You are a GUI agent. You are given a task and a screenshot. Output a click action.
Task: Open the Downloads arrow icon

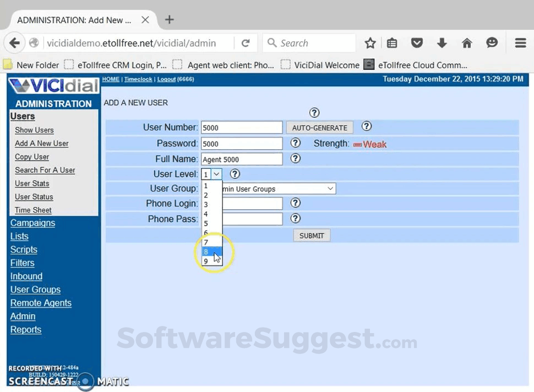point(442,42)
